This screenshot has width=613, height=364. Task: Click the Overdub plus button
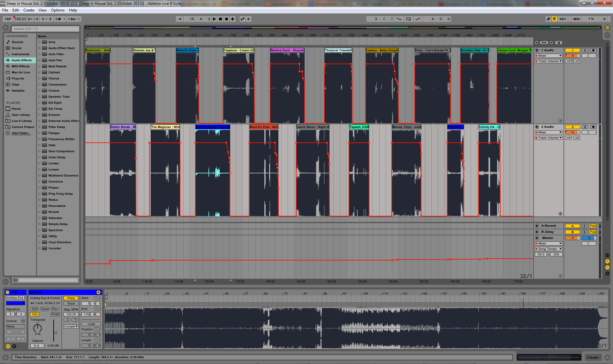233,19
